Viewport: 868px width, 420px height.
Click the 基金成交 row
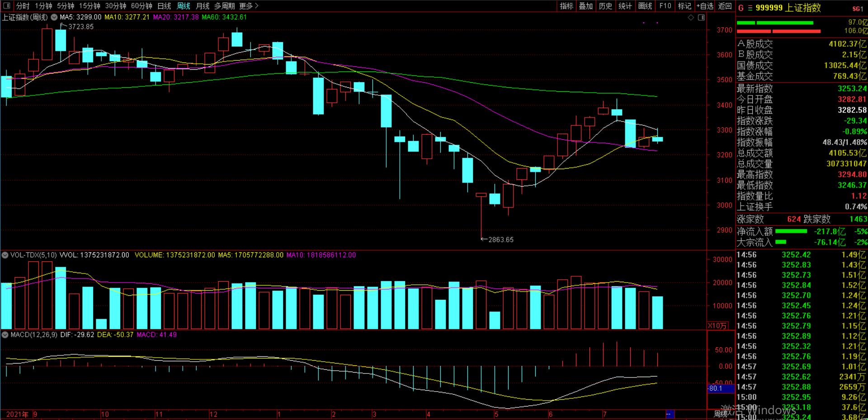[x=802, y=76]
